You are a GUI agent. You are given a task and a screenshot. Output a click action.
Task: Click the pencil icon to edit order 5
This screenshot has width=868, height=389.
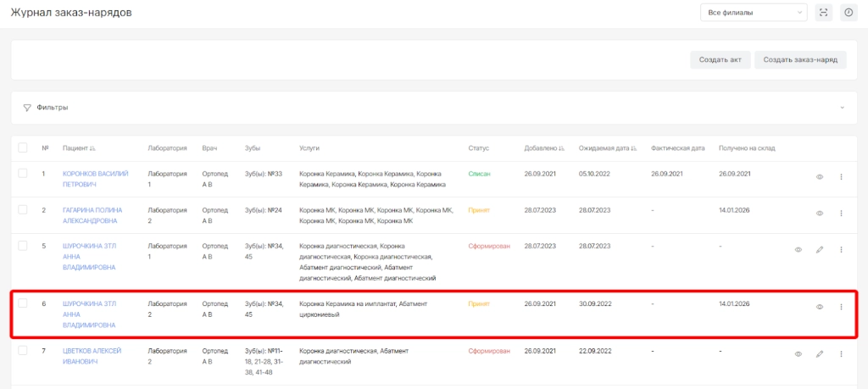[x=820, y=250]
